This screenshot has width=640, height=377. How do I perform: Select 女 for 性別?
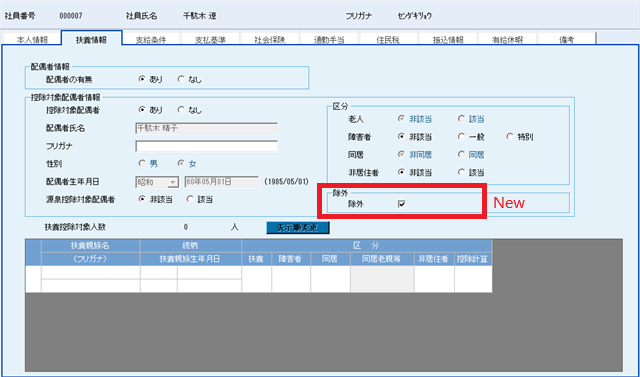point(181,164)
